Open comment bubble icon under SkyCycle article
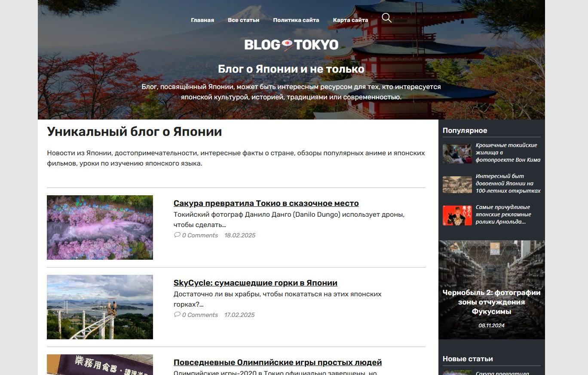Image resolution: width=588 pixels, height=375 pixels. tap(177, 314)
